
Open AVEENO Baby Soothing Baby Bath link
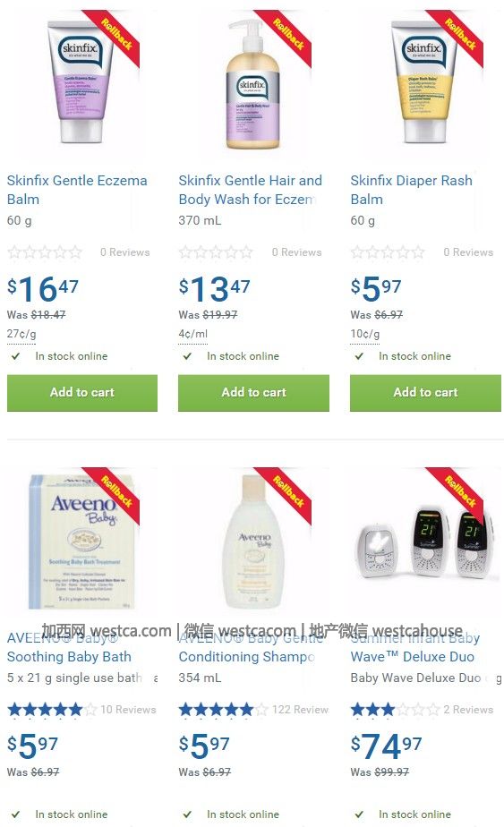(69, 648)
